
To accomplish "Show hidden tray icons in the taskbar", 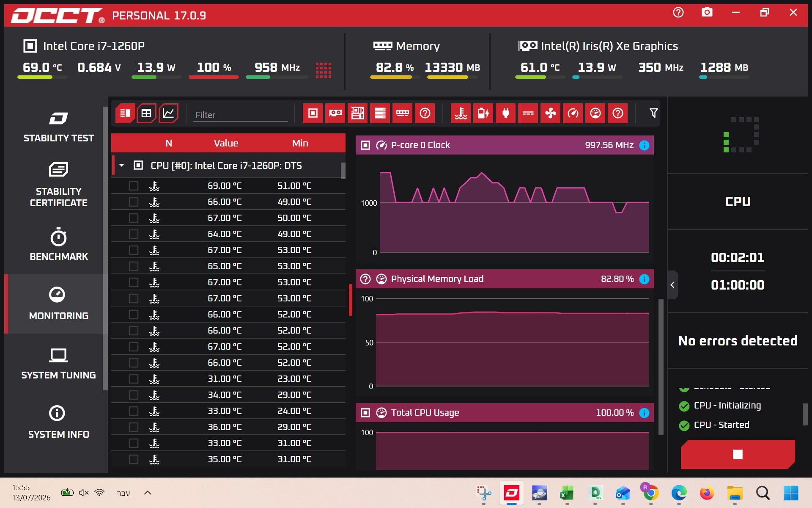I will [148, 492].
